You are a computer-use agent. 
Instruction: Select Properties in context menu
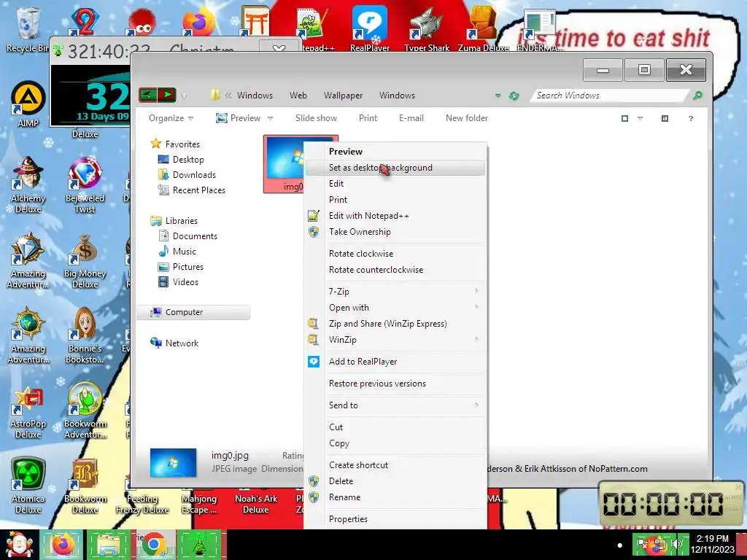click(395, 519)
